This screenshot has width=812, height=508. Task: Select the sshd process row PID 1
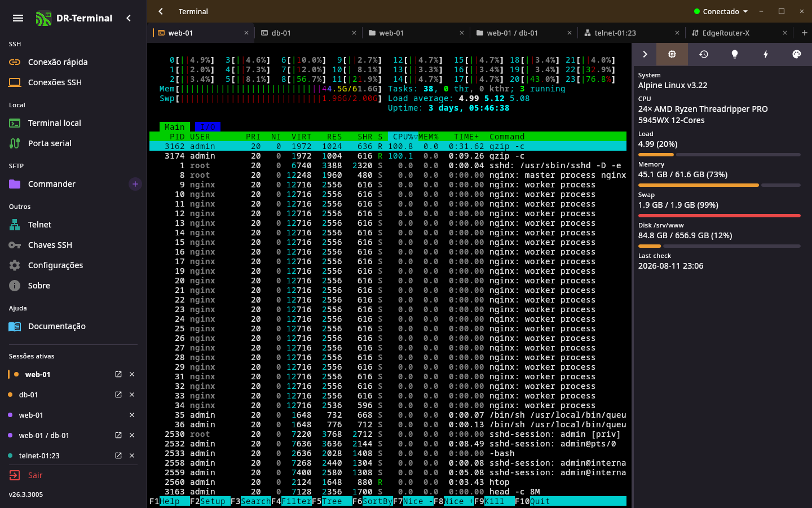(x=388, y=165)
